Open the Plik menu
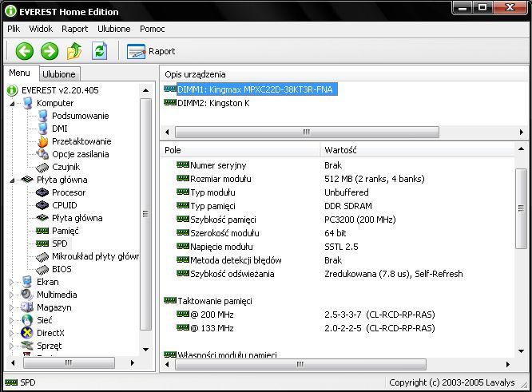 (x=14, y=29)
